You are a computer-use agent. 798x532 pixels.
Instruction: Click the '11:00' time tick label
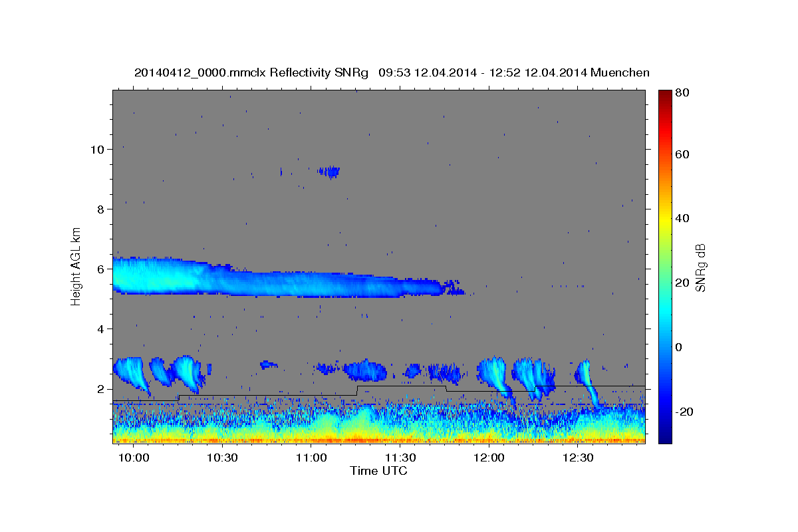(311, 458)
